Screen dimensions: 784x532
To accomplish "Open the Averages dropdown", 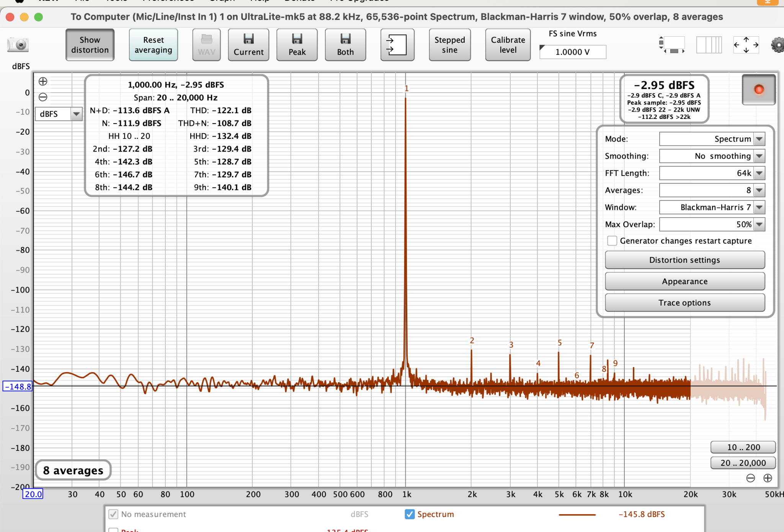I will tap(712, 190).
